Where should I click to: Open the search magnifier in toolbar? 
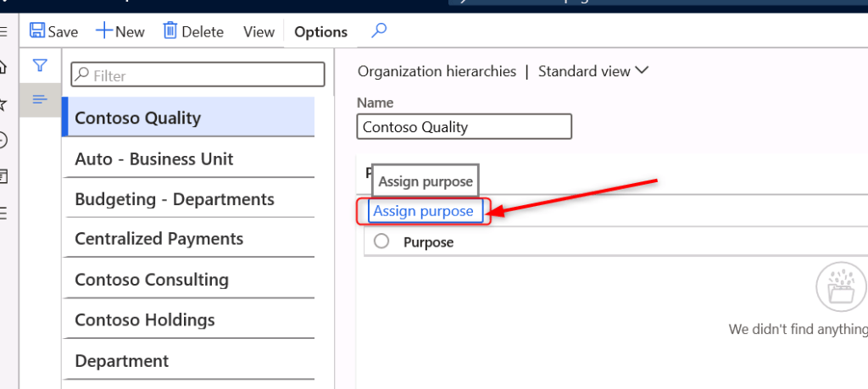coord(379,31)
